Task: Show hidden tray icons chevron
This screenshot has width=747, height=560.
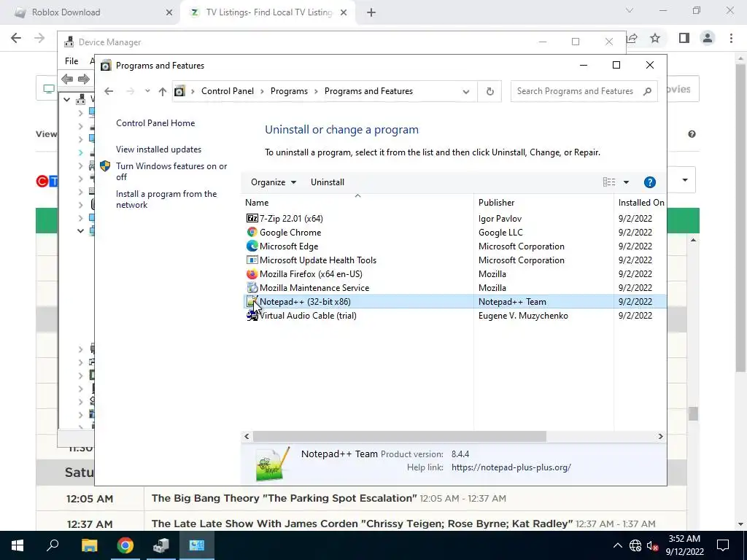Action: 617,545
